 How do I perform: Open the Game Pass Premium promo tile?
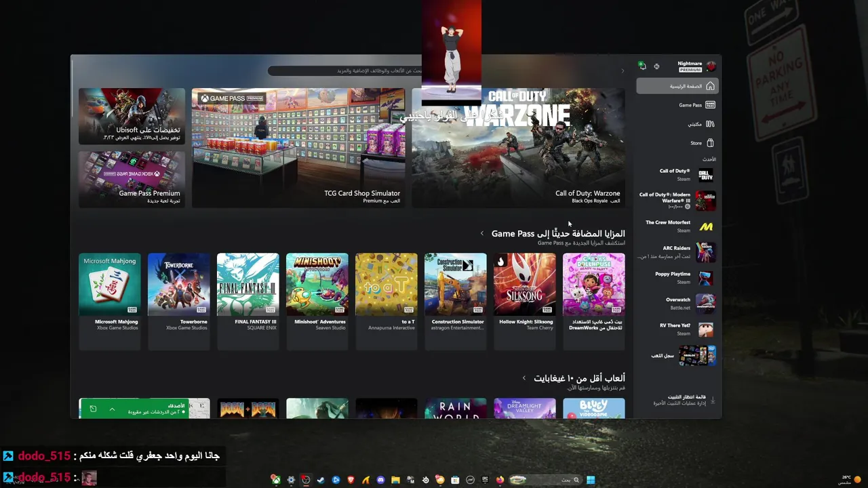coord(132,179)
